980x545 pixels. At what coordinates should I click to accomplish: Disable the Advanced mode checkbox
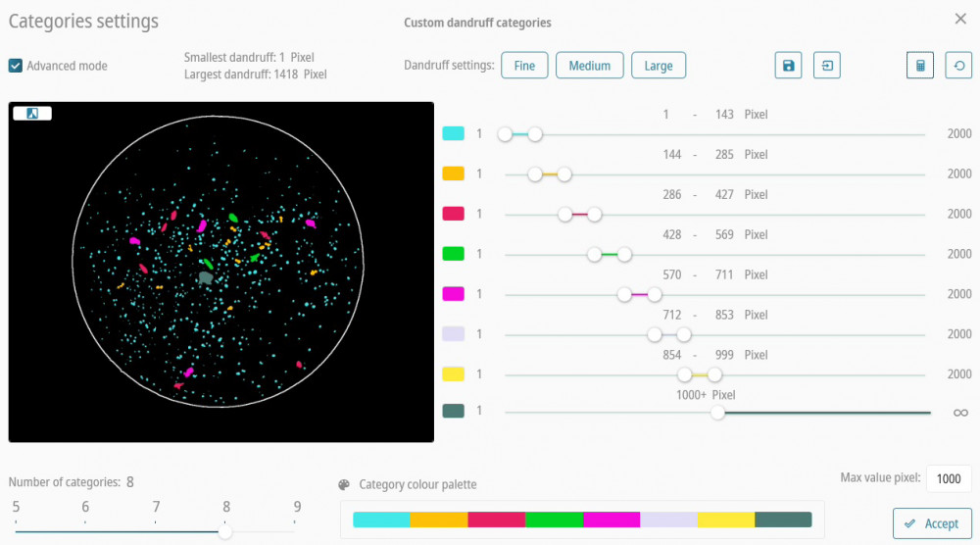16,66
